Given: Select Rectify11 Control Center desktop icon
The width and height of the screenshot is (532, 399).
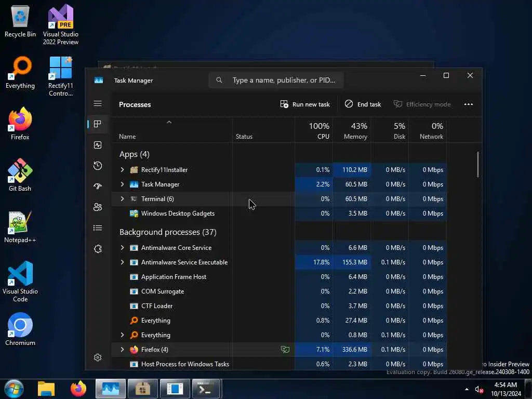Looking at the screenshot, I should tap(61, 76).
